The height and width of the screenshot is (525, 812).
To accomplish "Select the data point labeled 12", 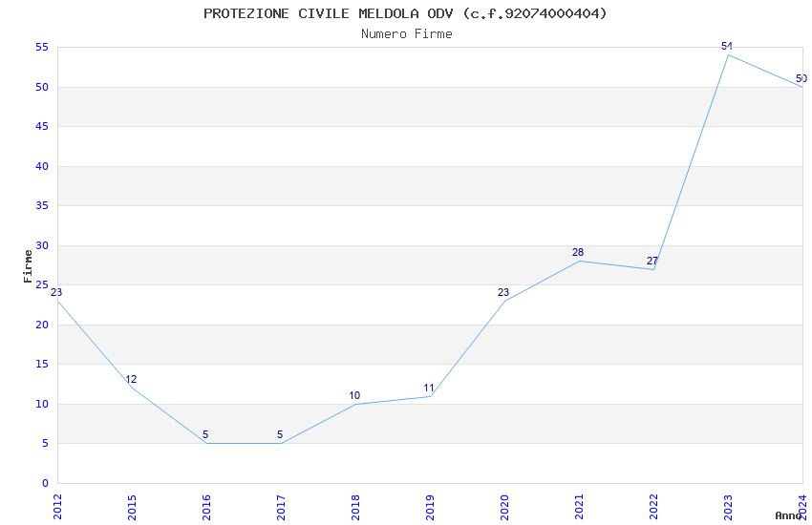I will point(132,388).
